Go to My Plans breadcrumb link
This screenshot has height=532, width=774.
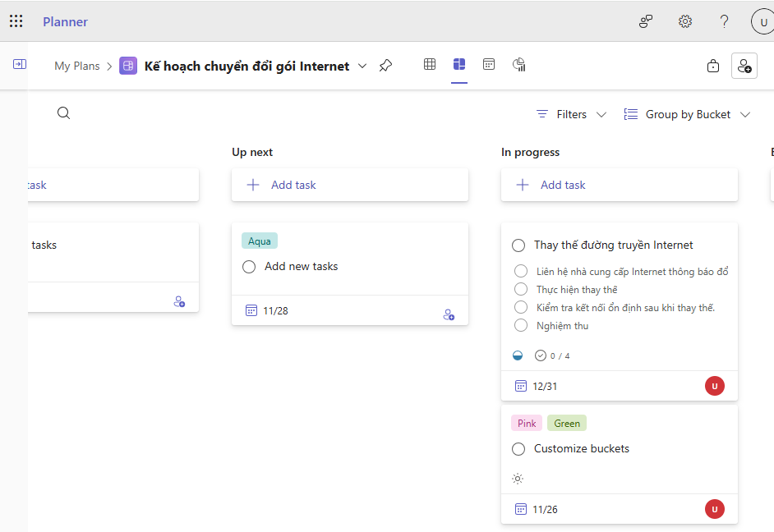pos(76,66)
